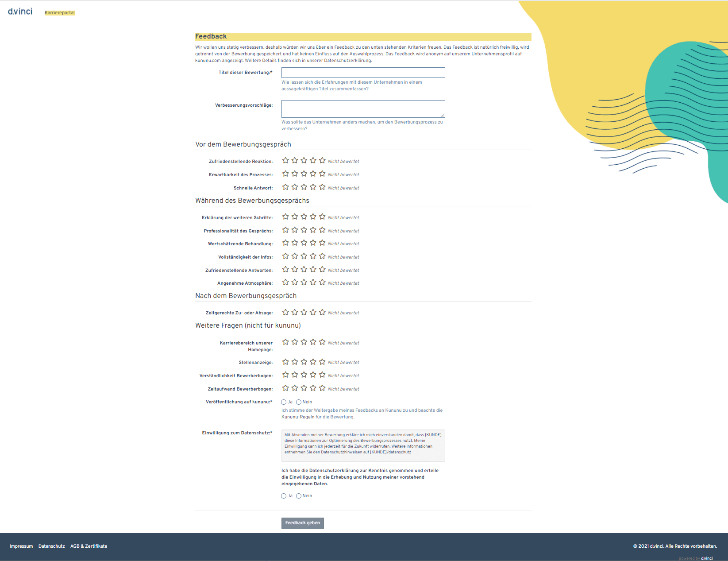
Task: Rate Zeitgerechte Zu- oder Absage three stars
Action: click(x=304, y=312)
